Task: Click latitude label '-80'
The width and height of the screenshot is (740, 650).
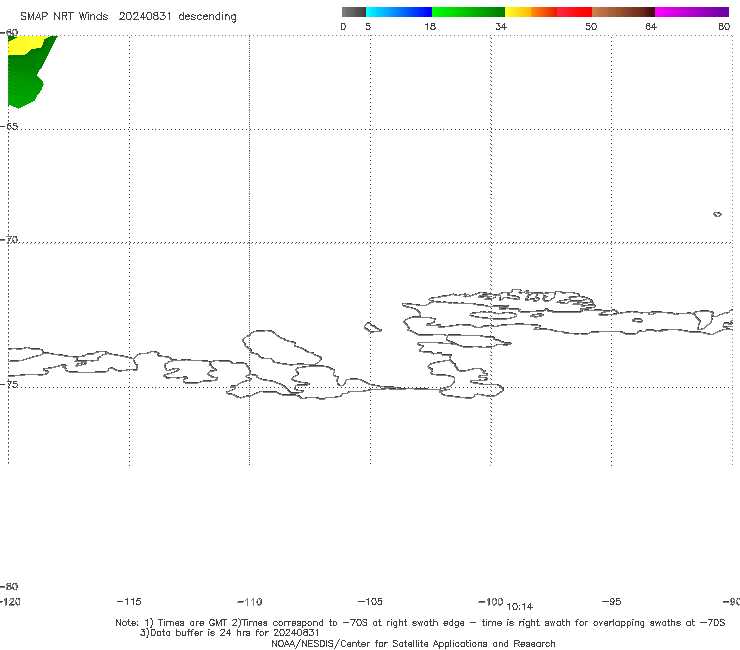Action: [9, 586]
